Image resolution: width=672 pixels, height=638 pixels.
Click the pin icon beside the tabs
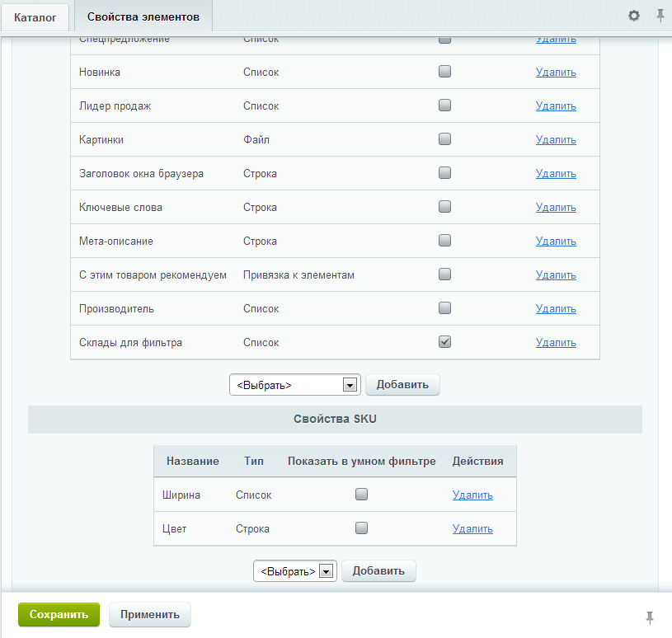point(660,16)
